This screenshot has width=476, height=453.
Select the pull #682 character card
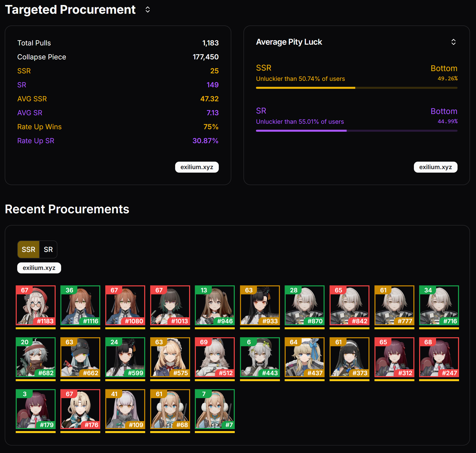[36, 357]
